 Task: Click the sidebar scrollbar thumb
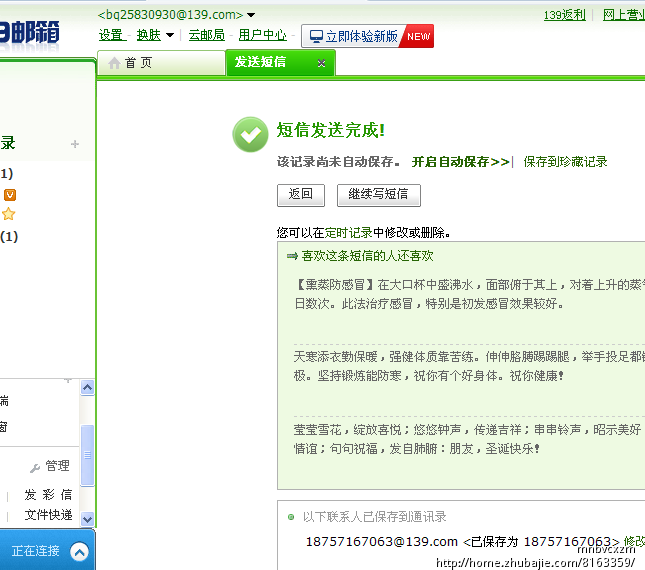pyautogui.click(x=87, y=455)
